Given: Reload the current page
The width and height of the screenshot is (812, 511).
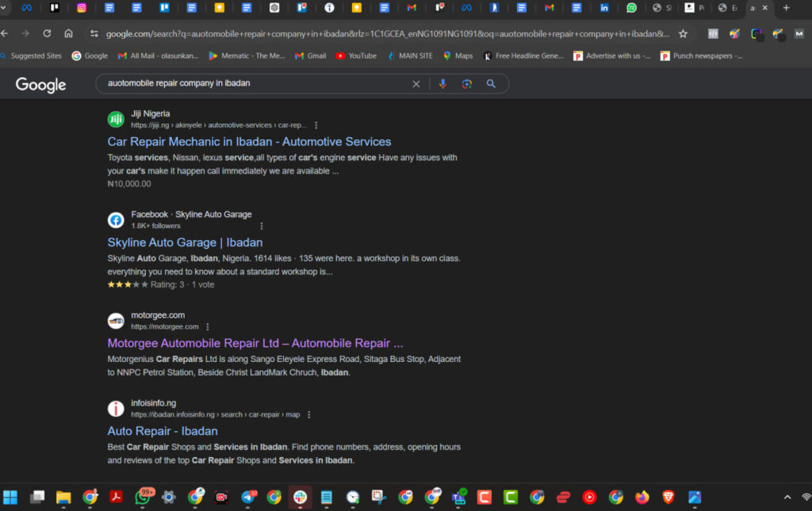Looking at the screenshot, I should point(47,33).
